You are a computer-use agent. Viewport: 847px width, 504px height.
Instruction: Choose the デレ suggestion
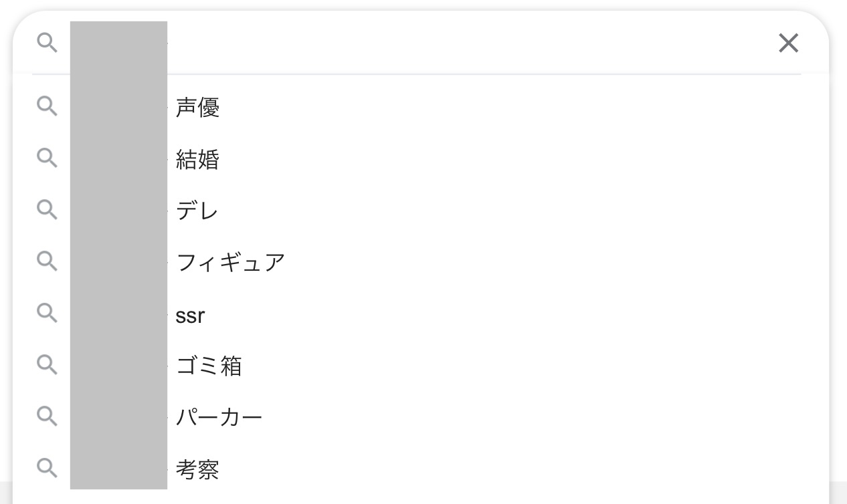421,211
